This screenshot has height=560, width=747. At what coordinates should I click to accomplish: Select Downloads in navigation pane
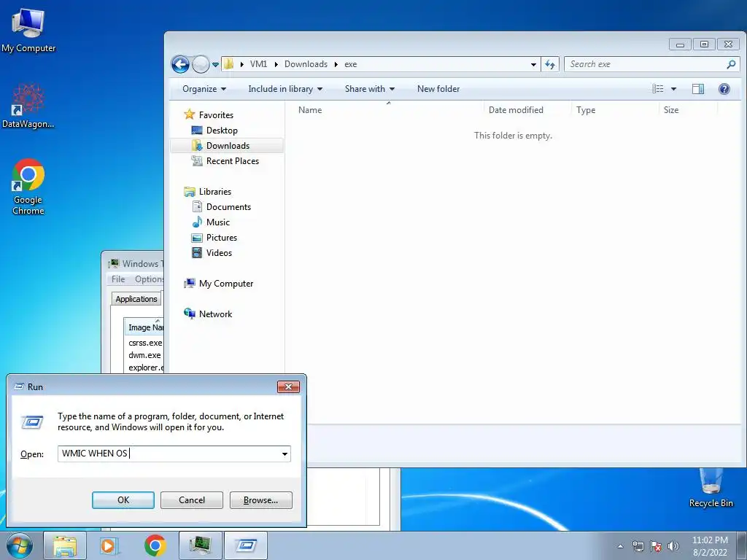(x=228, y=146)
